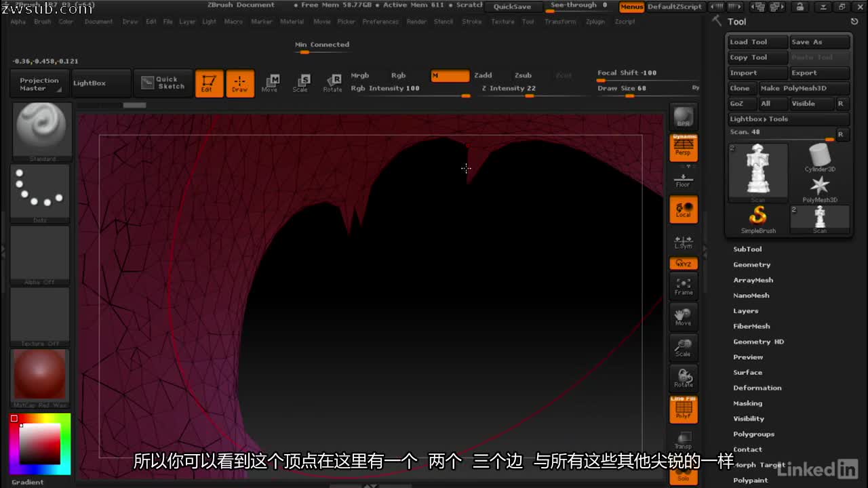This screenshot has width=868, height=488.
Task: Expand the SubTool subpalette
Action: (x=748, y=249)
